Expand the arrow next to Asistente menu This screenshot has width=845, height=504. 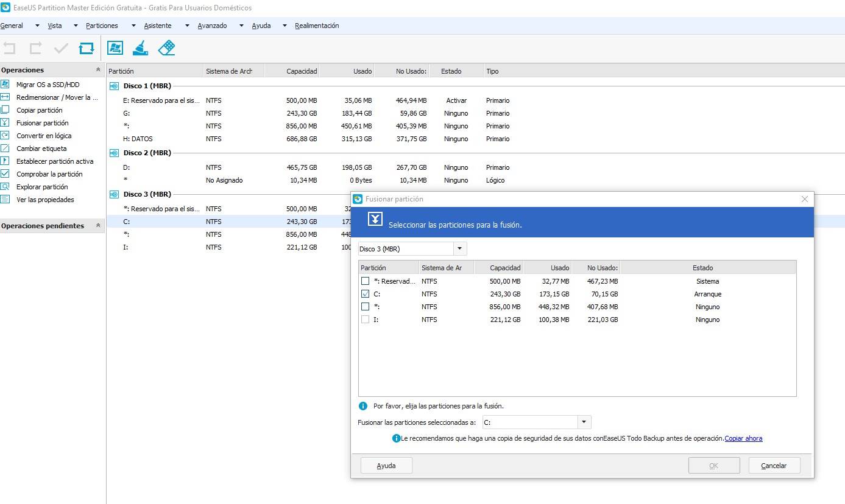pos(187,26)
